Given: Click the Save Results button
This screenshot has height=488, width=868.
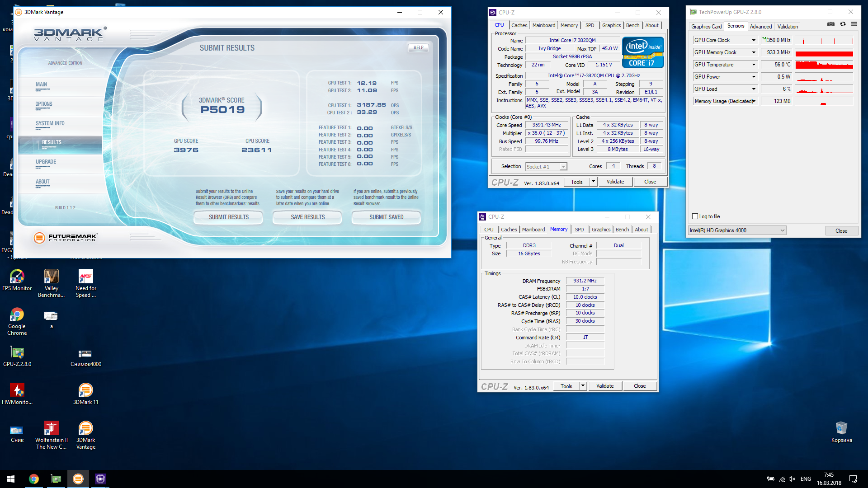Looking at the screenshot, I should click(x=307, y=217).
